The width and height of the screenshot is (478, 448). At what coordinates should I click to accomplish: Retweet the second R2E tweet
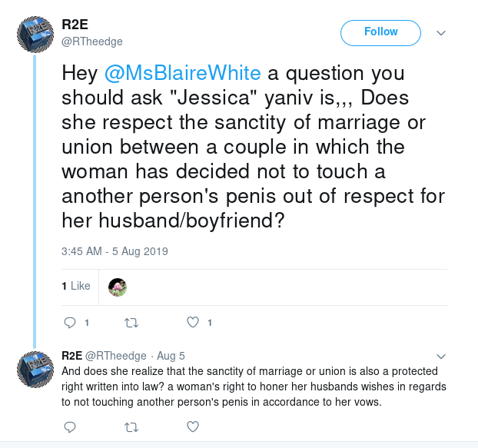(131, 427)
